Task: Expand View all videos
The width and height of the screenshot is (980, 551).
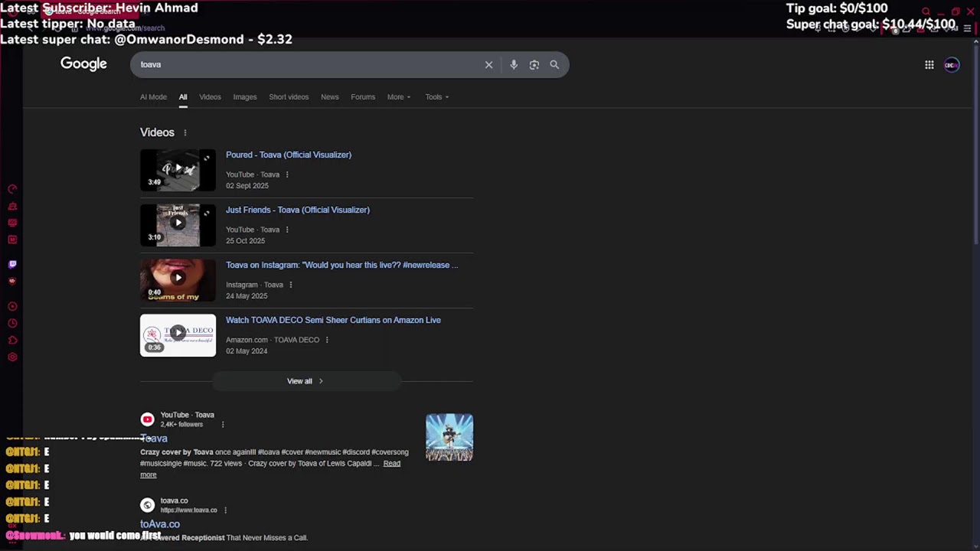Action: click(305, 381)
